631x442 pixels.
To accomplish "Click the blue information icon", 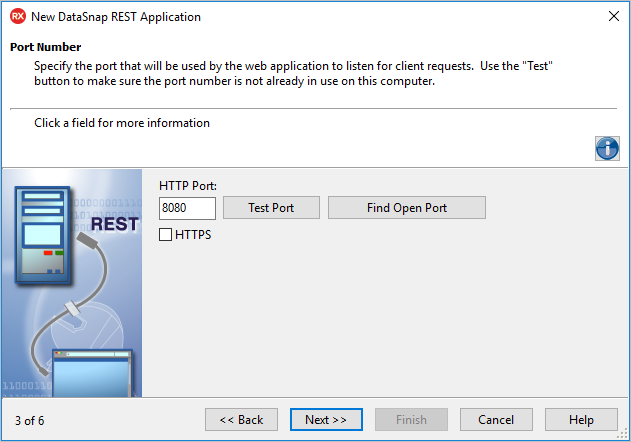I will pyautogui.click(x=607, y=149).
